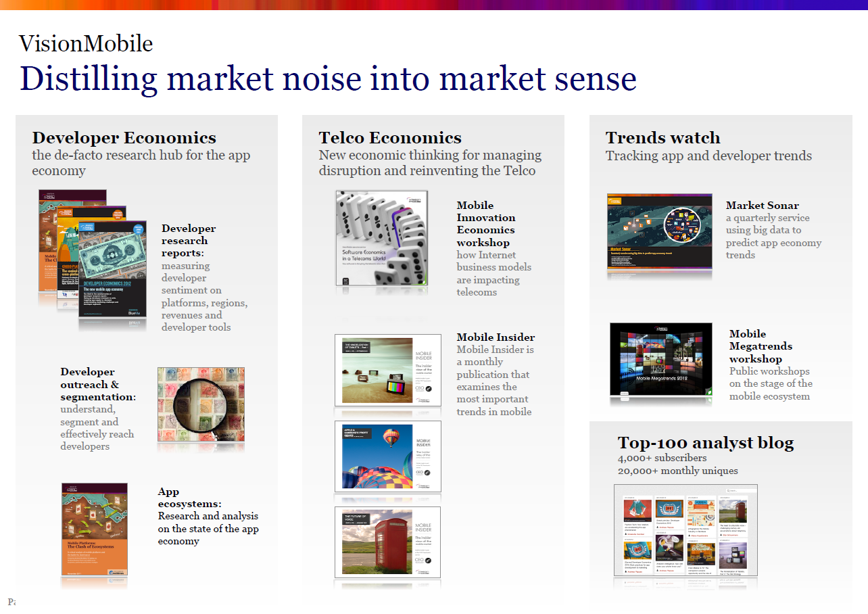Open the Top-100 analyst blog heading
Viewport: 868px width, 614px height.
pos(705,443)
